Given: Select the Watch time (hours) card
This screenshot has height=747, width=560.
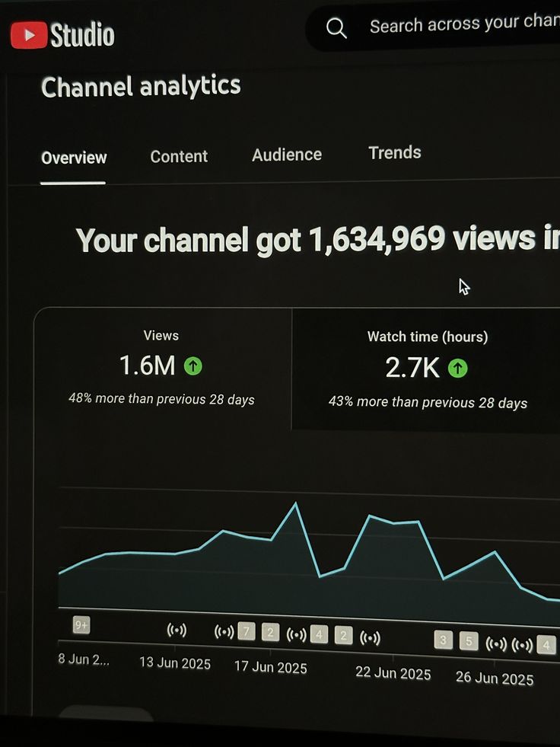Looking at the screenshot, I should (x=427, y=370).
